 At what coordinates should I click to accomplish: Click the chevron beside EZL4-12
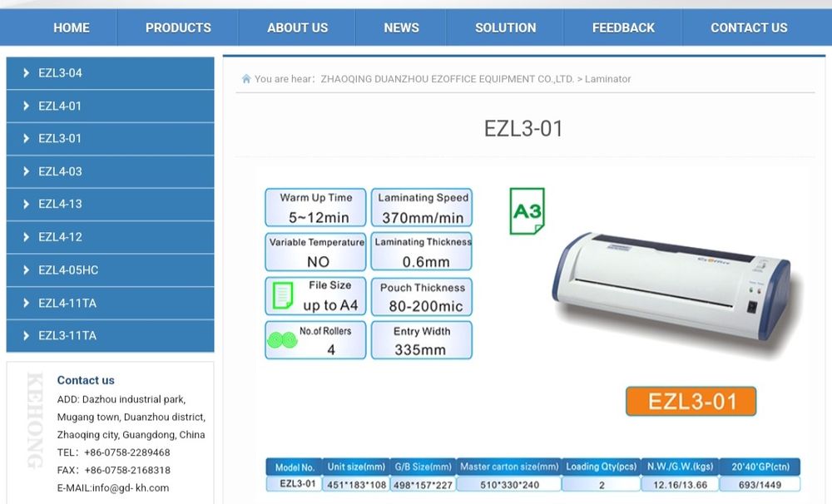coord(26,237)
